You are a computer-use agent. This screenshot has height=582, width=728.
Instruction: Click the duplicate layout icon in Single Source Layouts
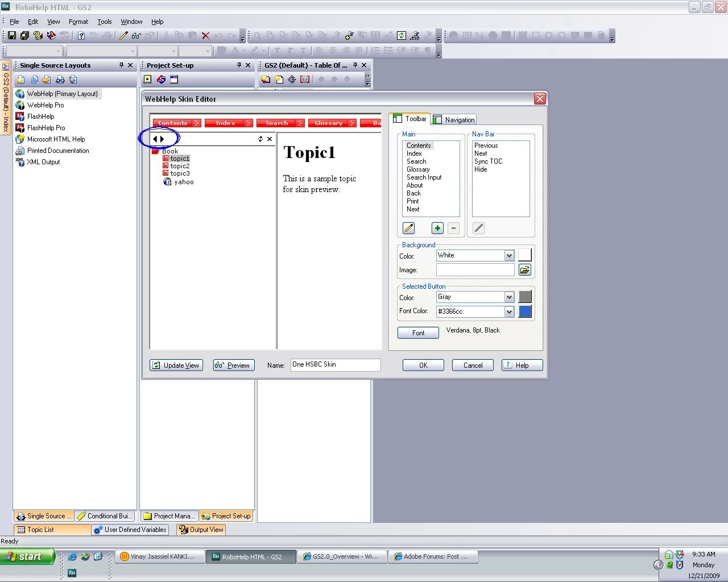tap(35, 80)
